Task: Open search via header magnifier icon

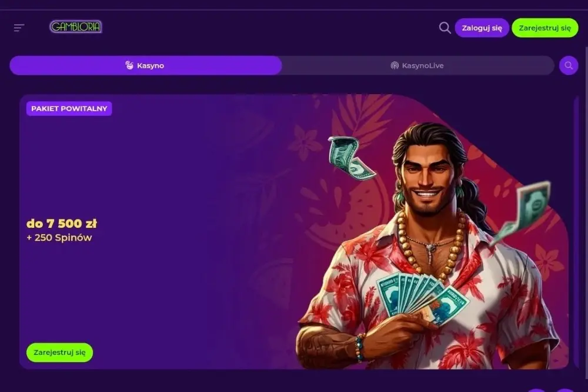Action: 445,28
